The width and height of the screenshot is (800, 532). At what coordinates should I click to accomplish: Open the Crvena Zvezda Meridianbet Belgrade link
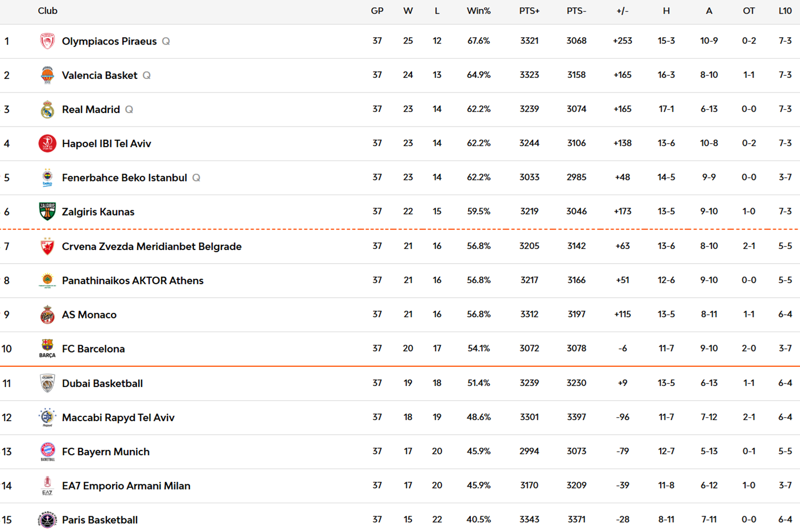click(x=151, y=246)
